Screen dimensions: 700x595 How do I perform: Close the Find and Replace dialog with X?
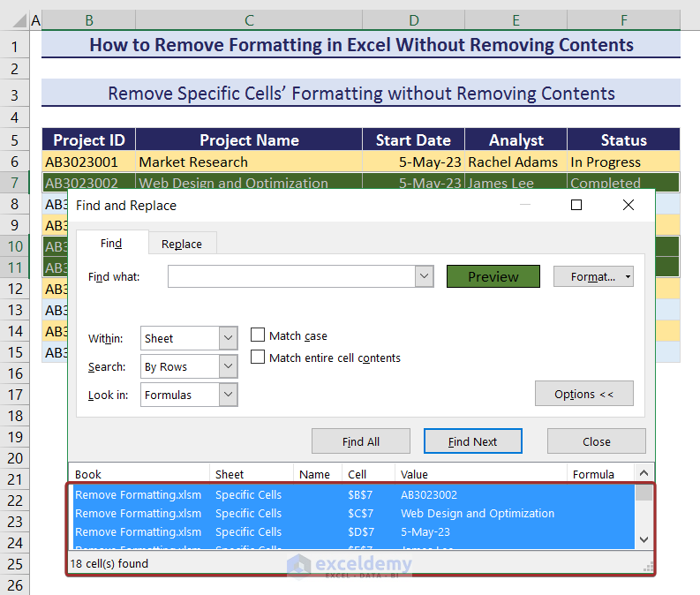(x=628, y=205)
